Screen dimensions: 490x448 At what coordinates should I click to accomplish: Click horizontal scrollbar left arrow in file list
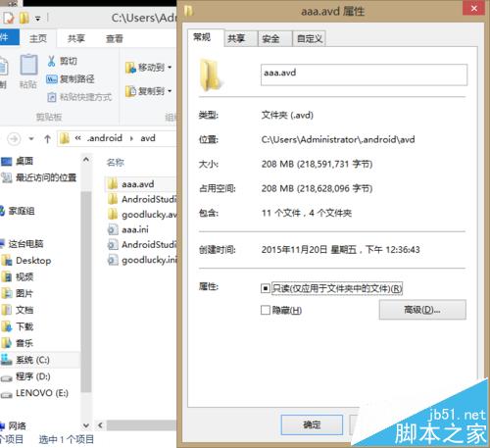tap(100, 425)
